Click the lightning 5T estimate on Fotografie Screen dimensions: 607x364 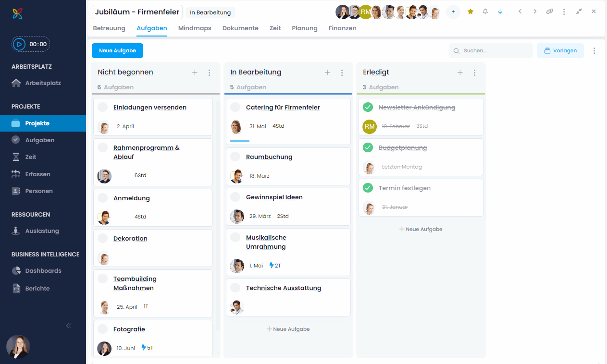(x=147, y=348)
